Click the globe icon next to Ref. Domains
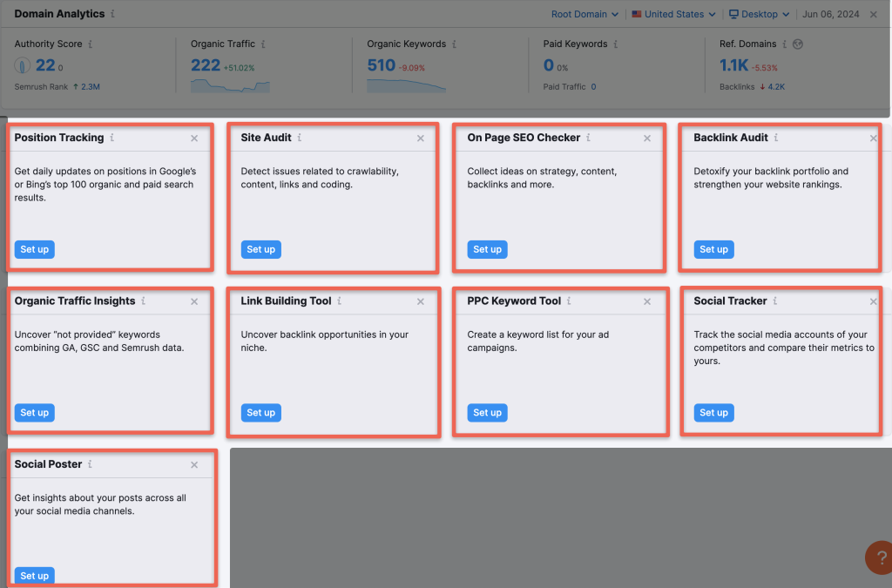 (800, 43)
